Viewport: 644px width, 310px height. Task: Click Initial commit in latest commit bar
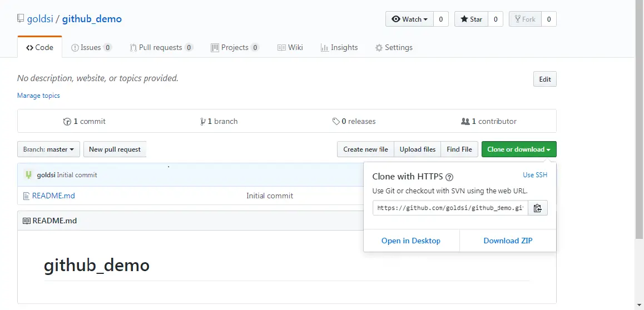77,175
